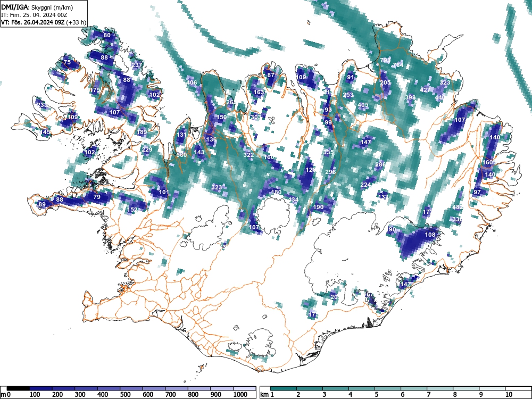Click the visibility value '180' on the map
532x399 pixels.
click(x=276, y=192)
